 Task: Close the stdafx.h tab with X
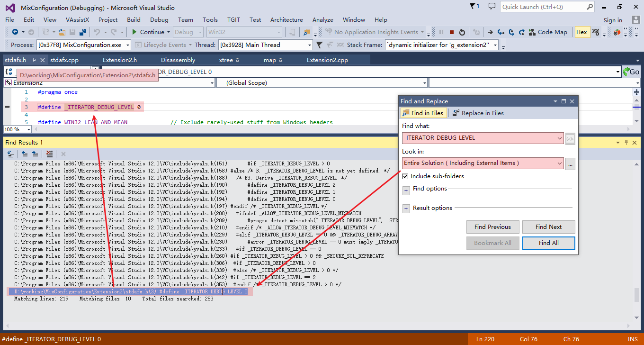pyautogui.click(x=43, y=60)
